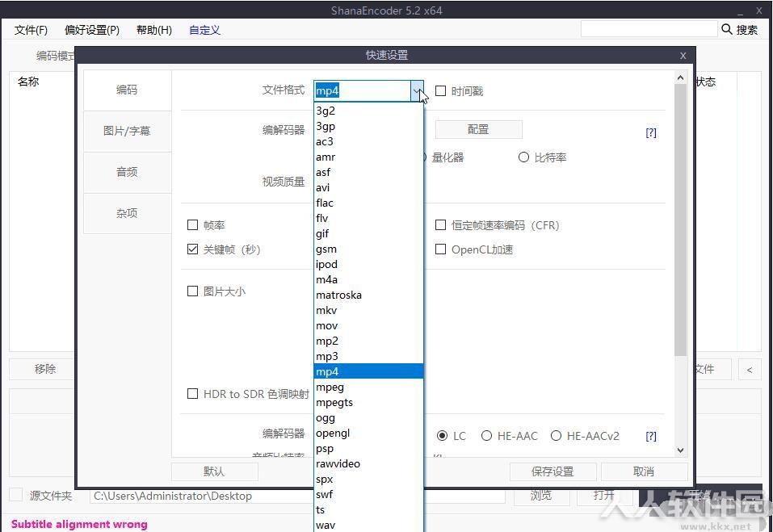Click the Configure (配置) button
This screenshot has height=532, width=773.
478,129
